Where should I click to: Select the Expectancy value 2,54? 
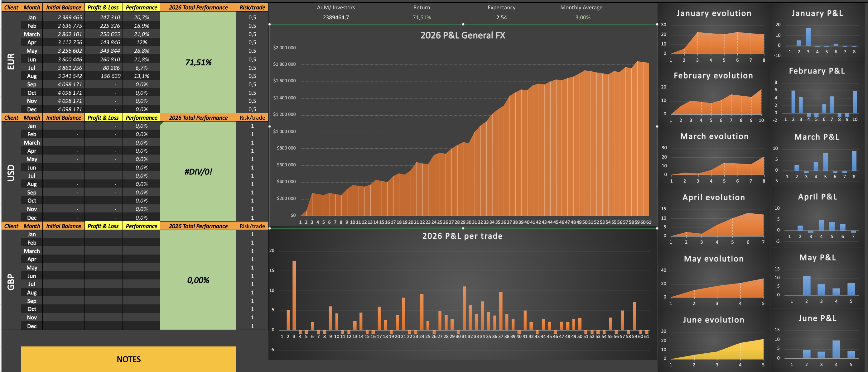click(x=501, y=17)
